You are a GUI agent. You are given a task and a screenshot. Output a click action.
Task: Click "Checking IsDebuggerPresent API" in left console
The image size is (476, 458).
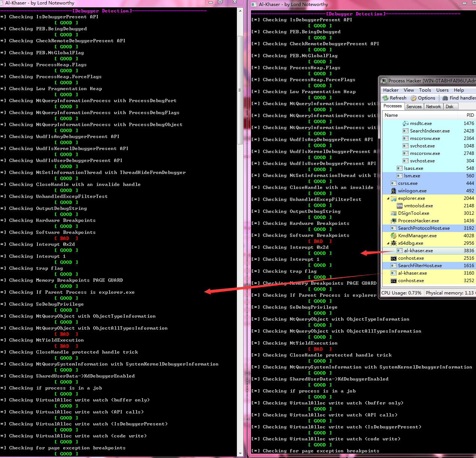pos(54,17)
